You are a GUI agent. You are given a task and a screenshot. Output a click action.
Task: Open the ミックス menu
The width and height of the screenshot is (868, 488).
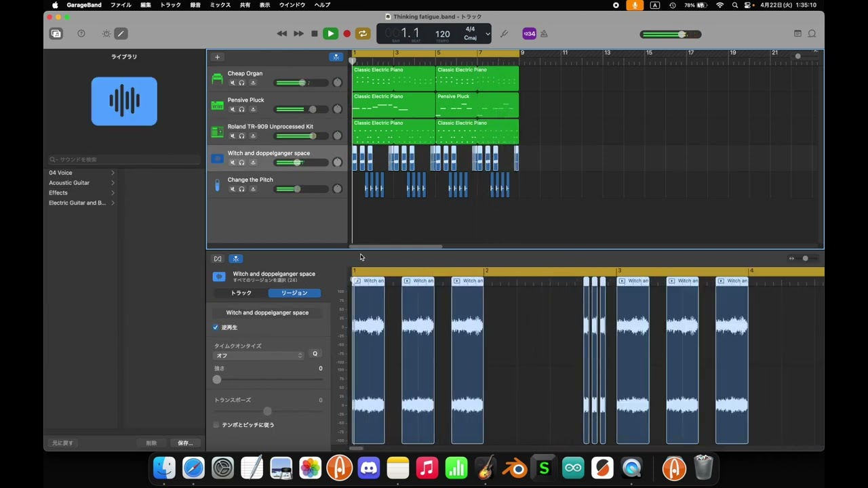point(220,5)
